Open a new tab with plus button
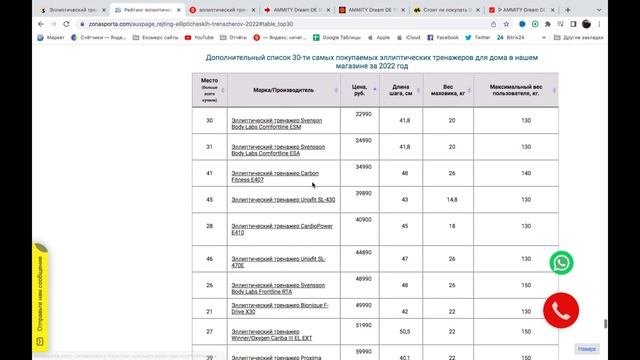This screenshot has width=640, height=360. pos(568,10)
